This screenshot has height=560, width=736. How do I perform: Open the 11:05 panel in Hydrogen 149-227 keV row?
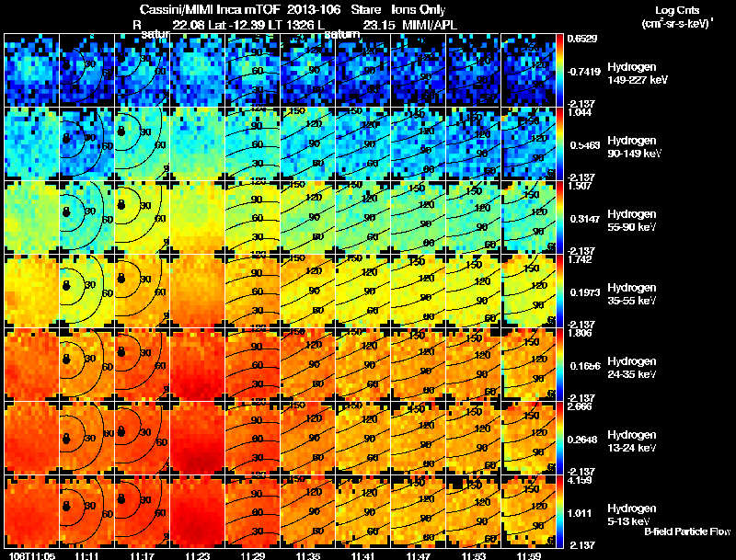point(32,71)
